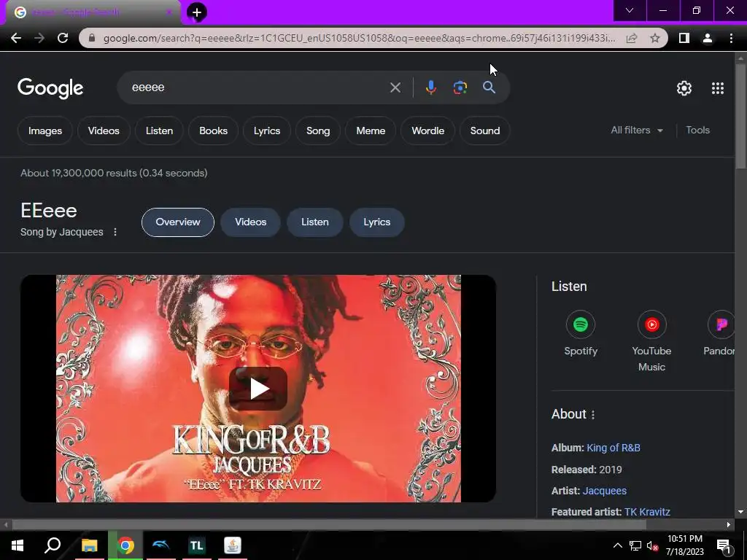Show hidden system tray icons
Viewport: 747px width, 560px height.
click(x=617, y=545)
